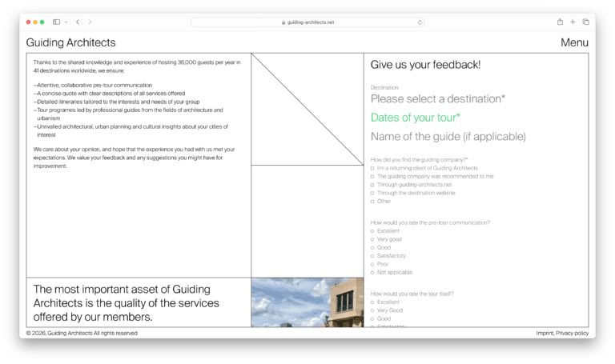615x364 pixels.
Task: Click the Safari sidebar toggle icon
Action: click(x=56, y=22)
